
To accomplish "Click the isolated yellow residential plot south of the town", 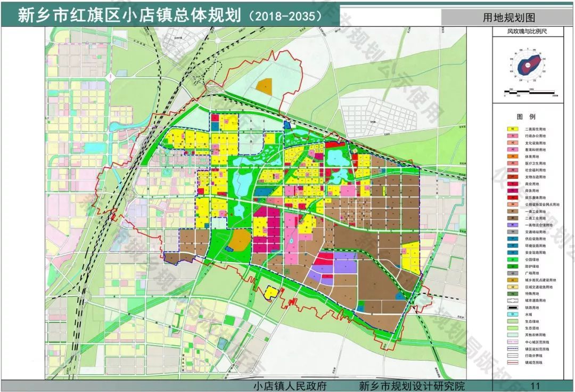I will coord(272,292).
